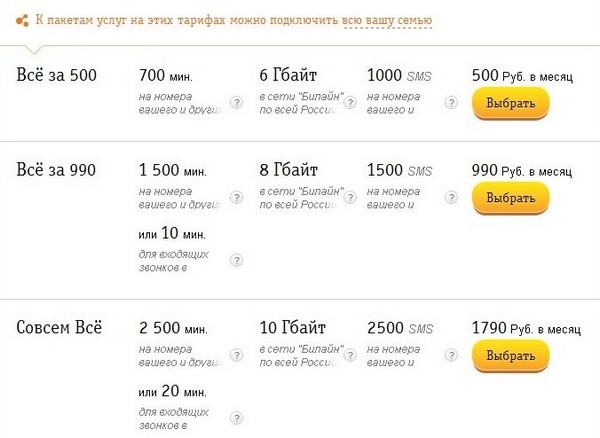This screenshot has width=600, height=438.
Task: Open help icon for 8 Гбайт internet
Action: click(x=350, y=197)
